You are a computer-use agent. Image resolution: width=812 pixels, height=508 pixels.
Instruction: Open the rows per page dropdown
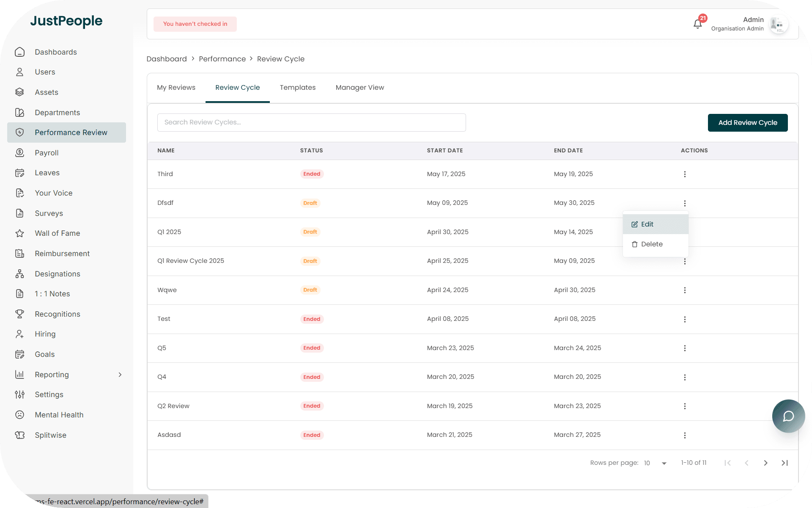pyautogui.click(x=655, y=463)
